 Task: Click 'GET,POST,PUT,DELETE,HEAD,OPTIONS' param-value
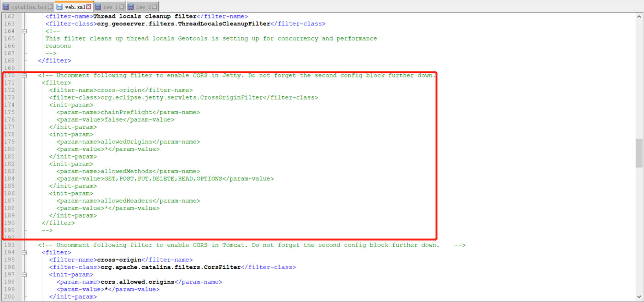[163, 179]
